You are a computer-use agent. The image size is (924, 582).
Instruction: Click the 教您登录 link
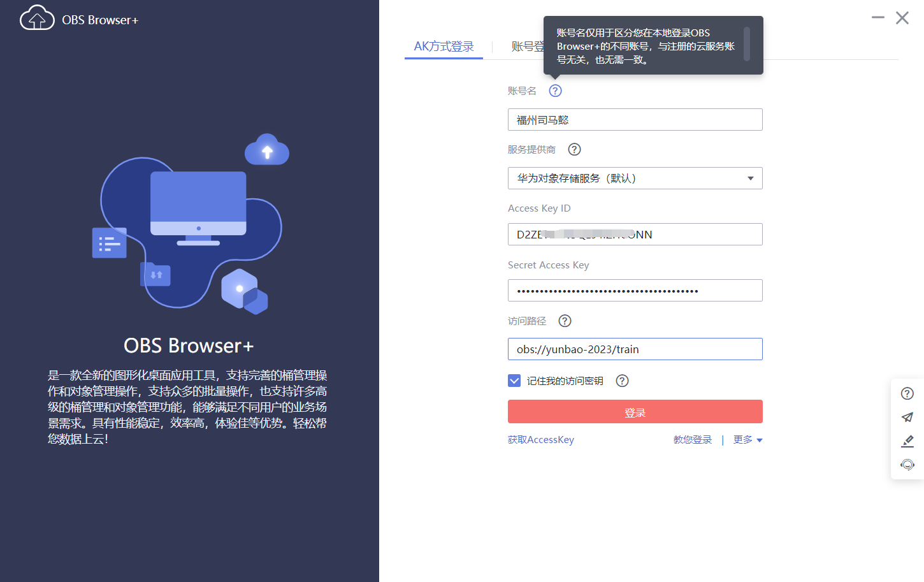click(692, 439)
